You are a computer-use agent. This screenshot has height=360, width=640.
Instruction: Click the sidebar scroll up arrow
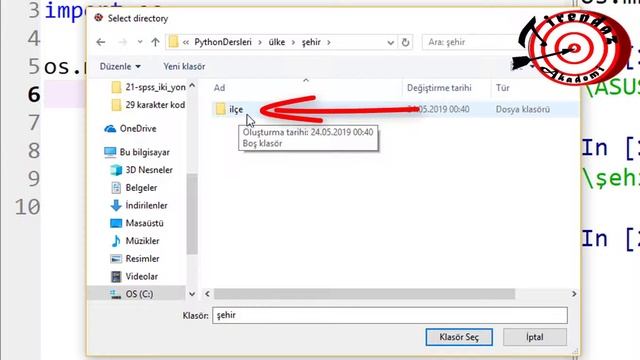192,86
